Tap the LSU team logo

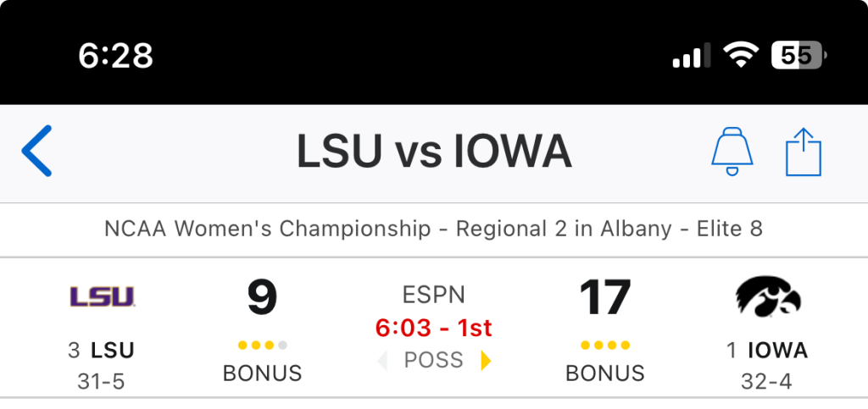102,296
